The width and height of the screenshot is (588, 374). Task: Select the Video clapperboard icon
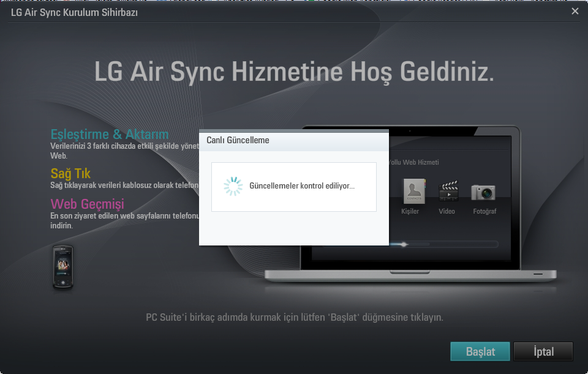point(448,191)
